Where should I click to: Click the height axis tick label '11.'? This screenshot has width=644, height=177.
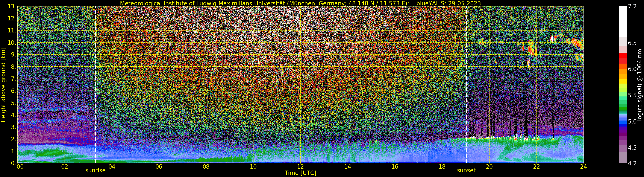click(x=12, y=31)
